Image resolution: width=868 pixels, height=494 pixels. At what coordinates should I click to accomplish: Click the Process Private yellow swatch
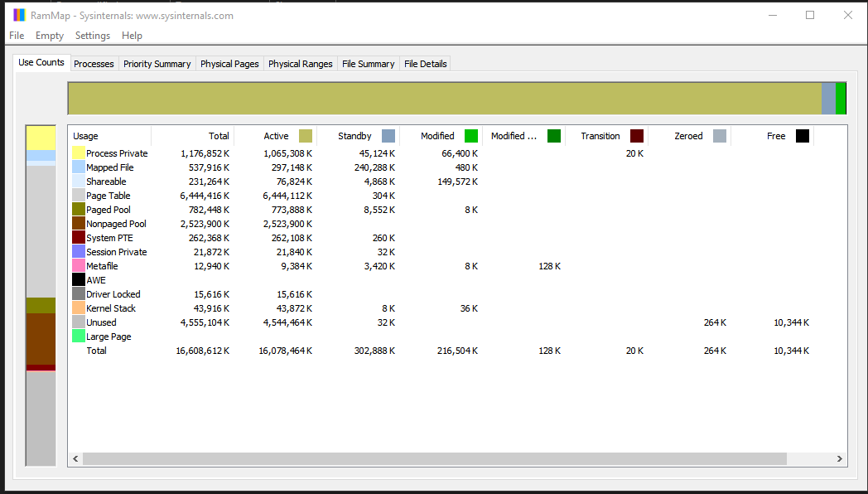(x=79, y=153)
